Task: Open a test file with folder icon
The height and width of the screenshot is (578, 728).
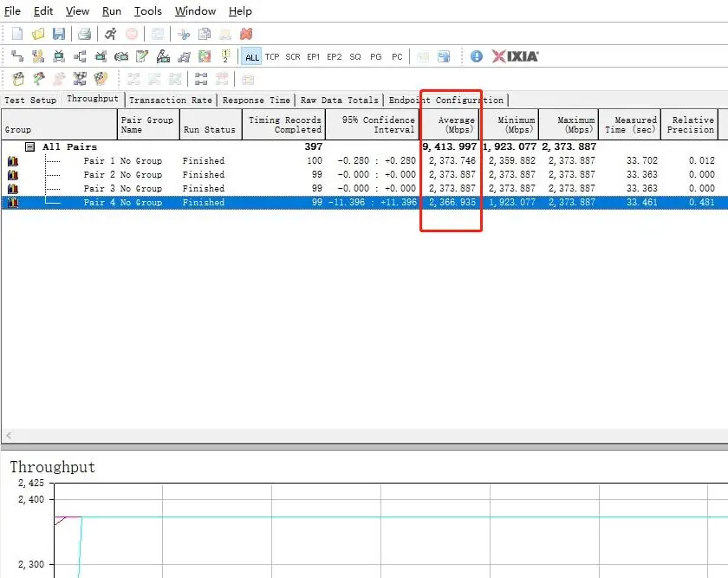Action: tap(38, 34)
